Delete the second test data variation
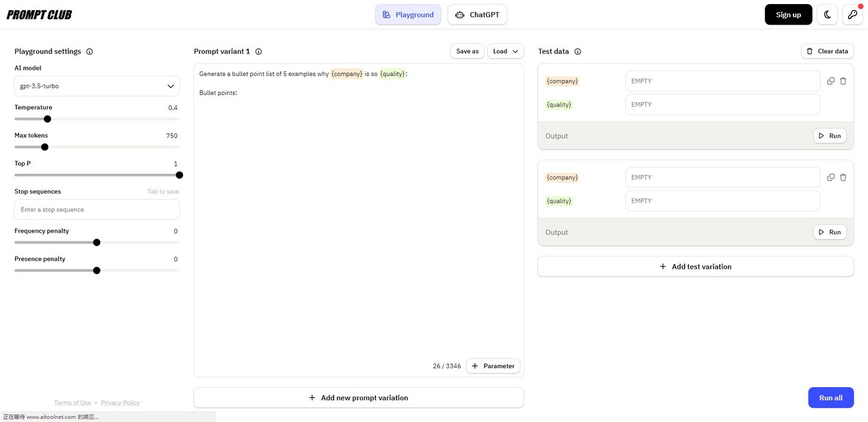 click(x=843, y=177)
